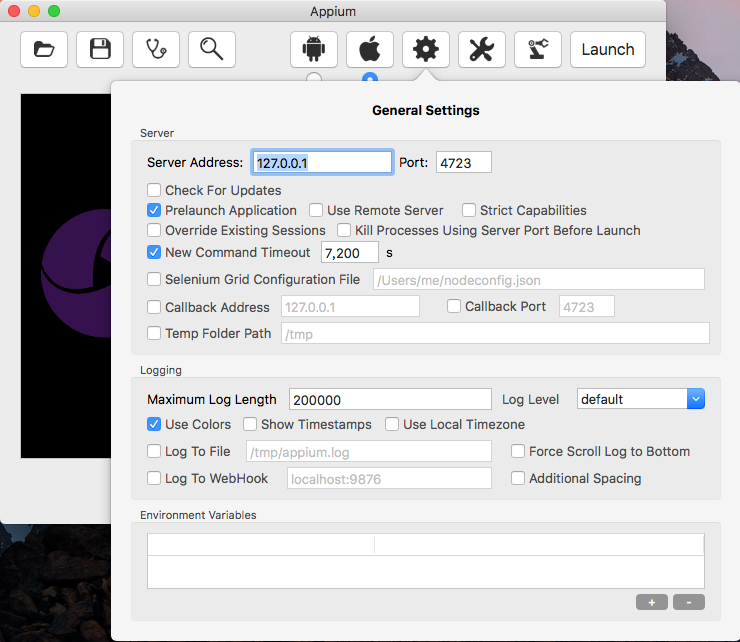Add an environment variable with plus button
The image size is (740, 642).
pos(652,602)
